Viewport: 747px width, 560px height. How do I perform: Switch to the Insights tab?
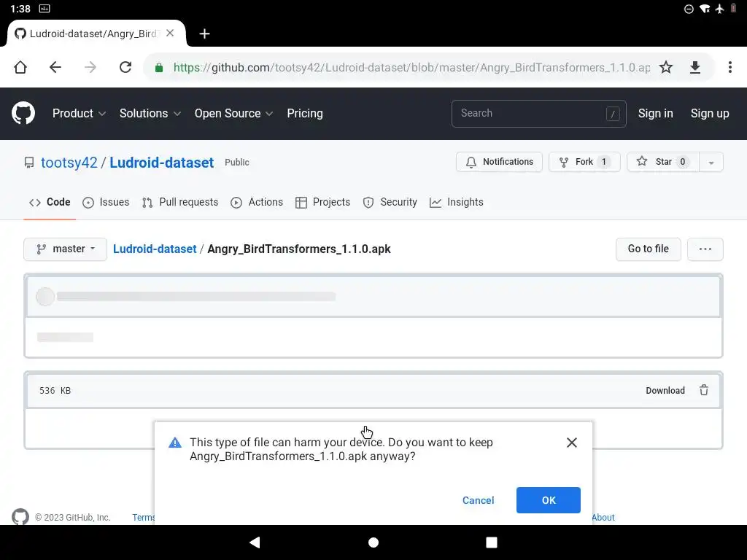pos(457,203)
